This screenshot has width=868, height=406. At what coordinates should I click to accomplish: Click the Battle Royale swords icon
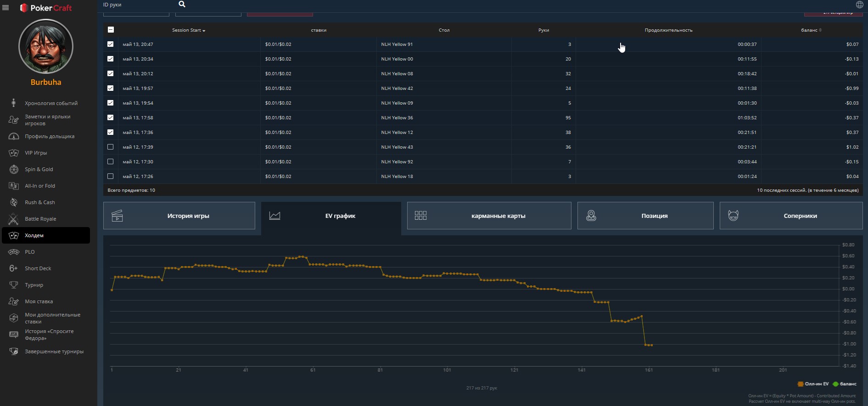click(x=14, y=219)
